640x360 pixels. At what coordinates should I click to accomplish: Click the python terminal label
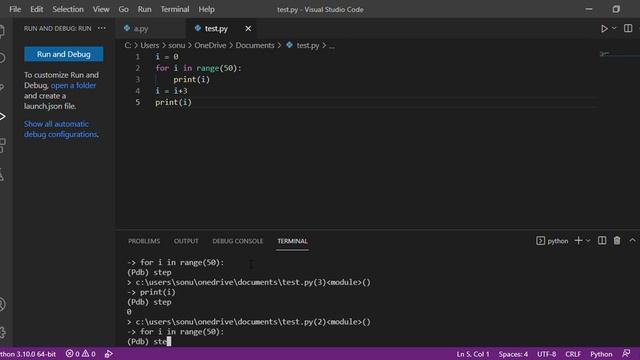(x=552, y=241)
